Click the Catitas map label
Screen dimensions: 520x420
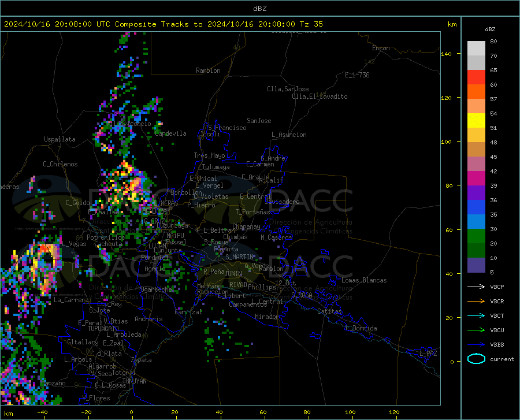click(x=330, y=311)
